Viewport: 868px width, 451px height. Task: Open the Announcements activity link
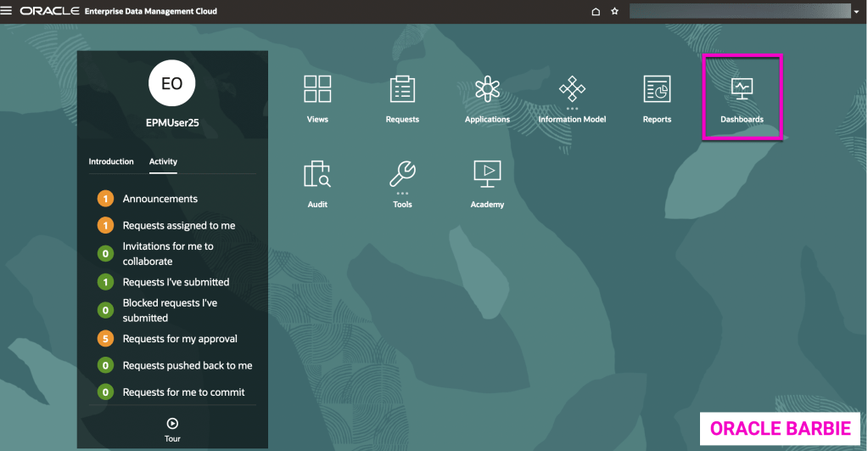pyautogui.click(x=160, y=199)
